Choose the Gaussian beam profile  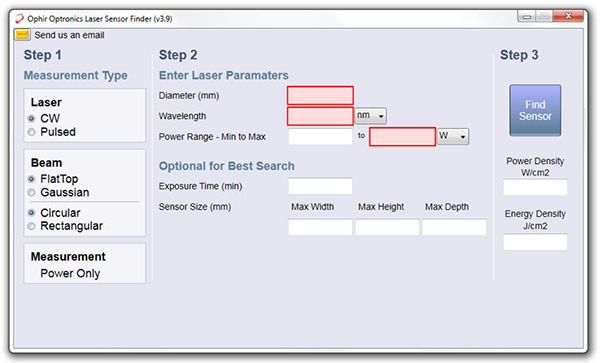(32, 192)
